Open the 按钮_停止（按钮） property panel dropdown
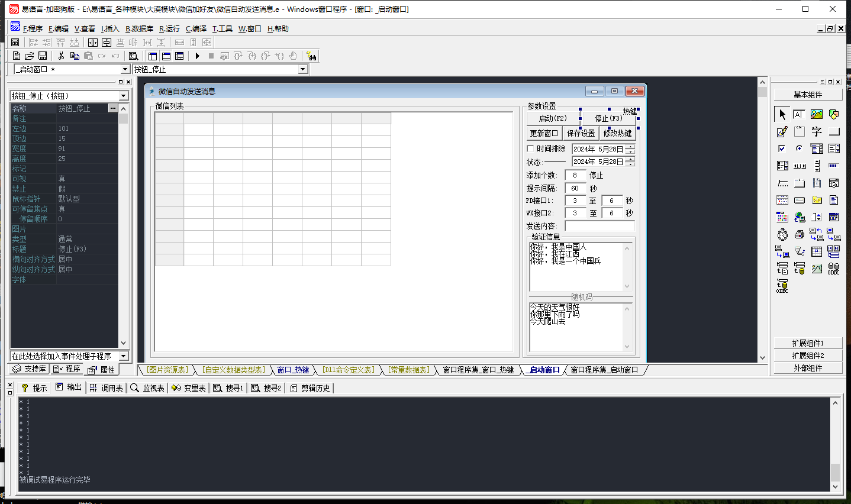This screenshot has width=851, height=504. click(x=123, y=96)
